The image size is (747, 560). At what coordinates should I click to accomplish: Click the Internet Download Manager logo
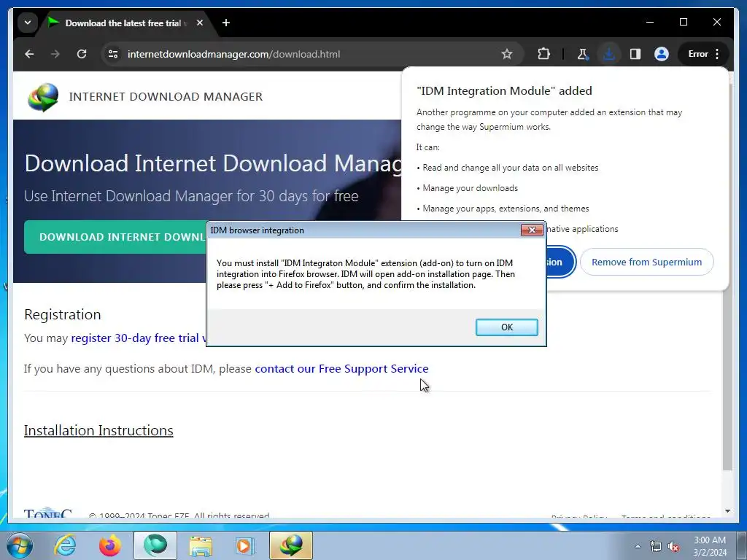point(43,97)
